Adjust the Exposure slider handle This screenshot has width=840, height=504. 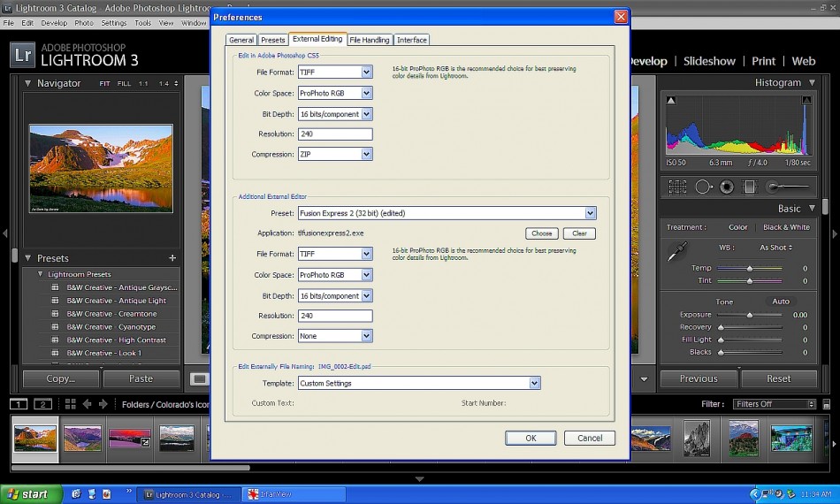(750, 315)
